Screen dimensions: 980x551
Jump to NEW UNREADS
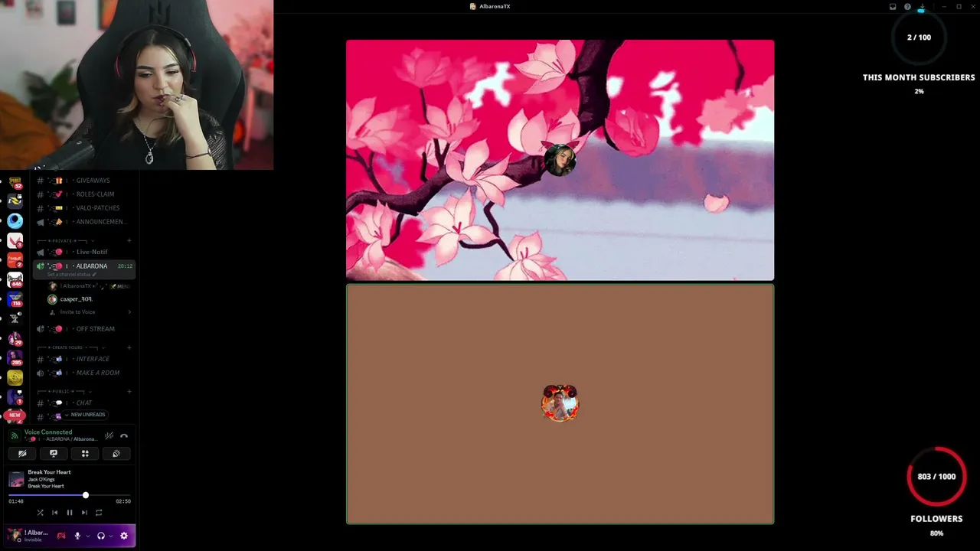[x=85, y=415]
